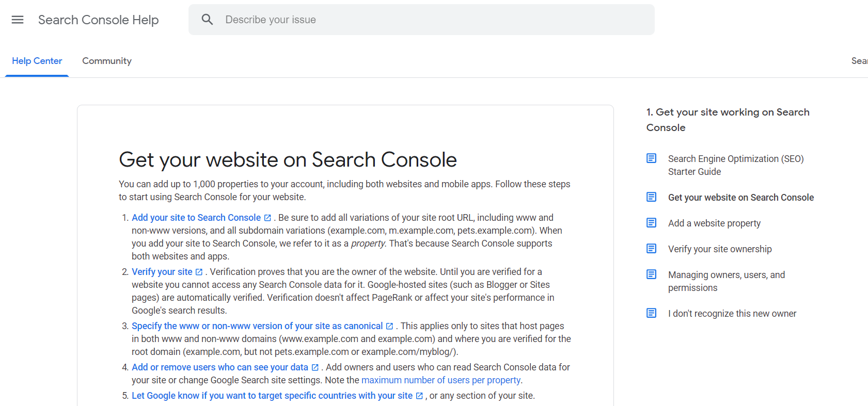Click article icon beside 'Get your website on Search Console'
The image size is (868, 406).
(652, 197)
